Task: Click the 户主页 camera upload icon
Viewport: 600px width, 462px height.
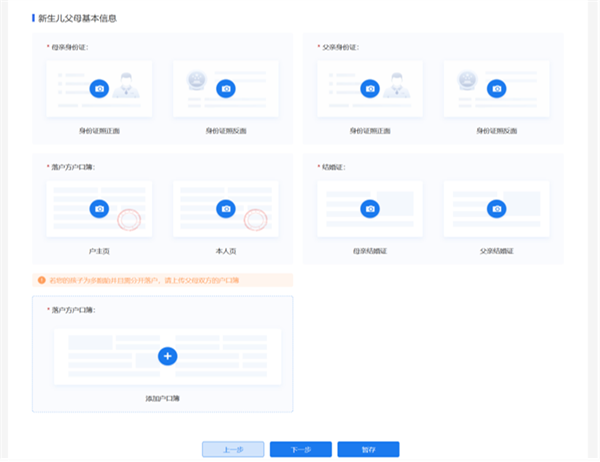Action: [x=98, y=208]
